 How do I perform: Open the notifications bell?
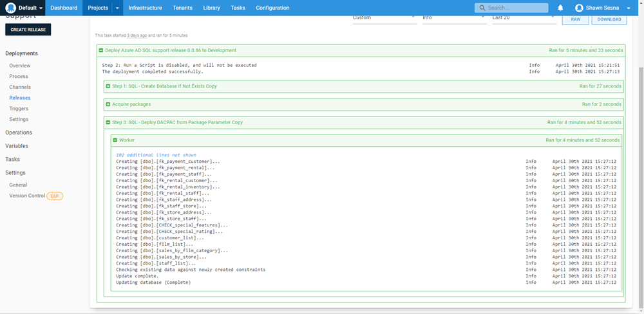(560, 8)
